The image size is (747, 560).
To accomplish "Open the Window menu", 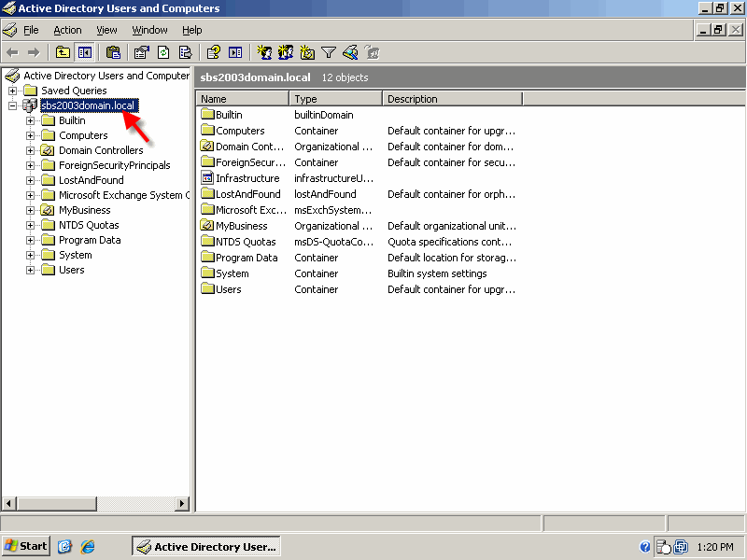I will point(149,30).
